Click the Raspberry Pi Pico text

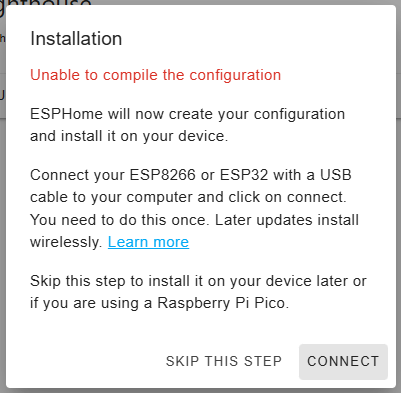[221, 303]
